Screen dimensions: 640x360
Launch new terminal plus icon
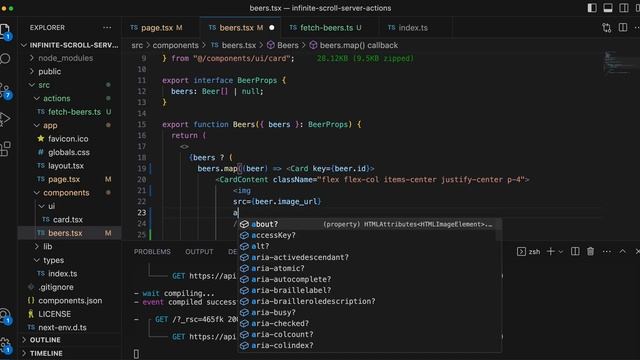point(551,251)
